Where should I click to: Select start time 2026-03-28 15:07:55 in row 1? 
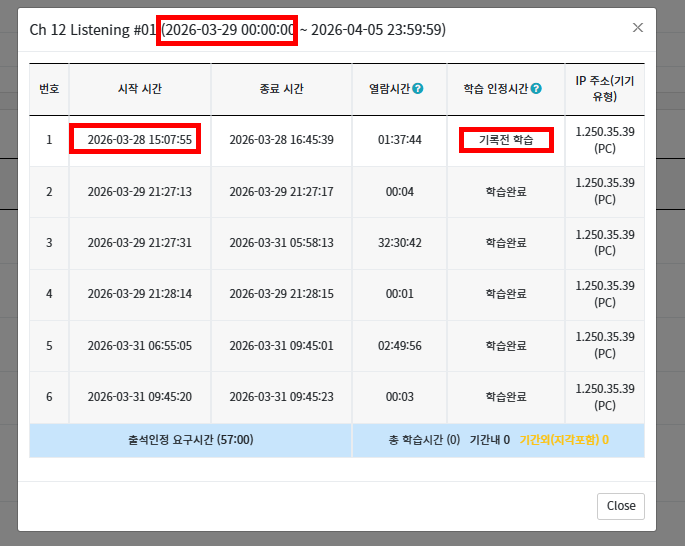tap(139, 140)
